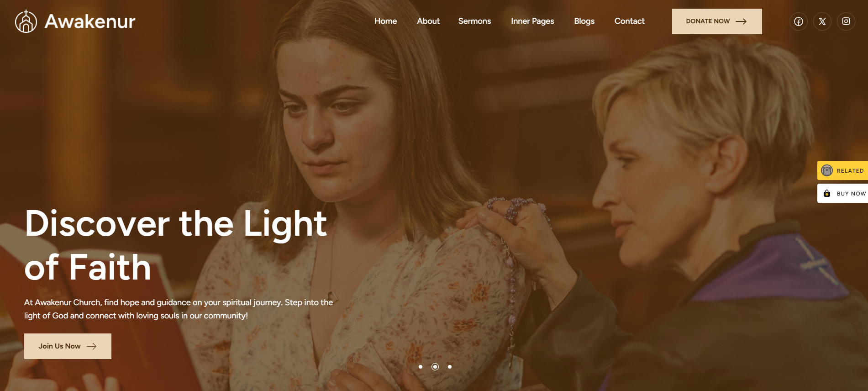868x391 pixels.
Task: Click the arrow in Donate Now button
Action: tap(741, 21)
